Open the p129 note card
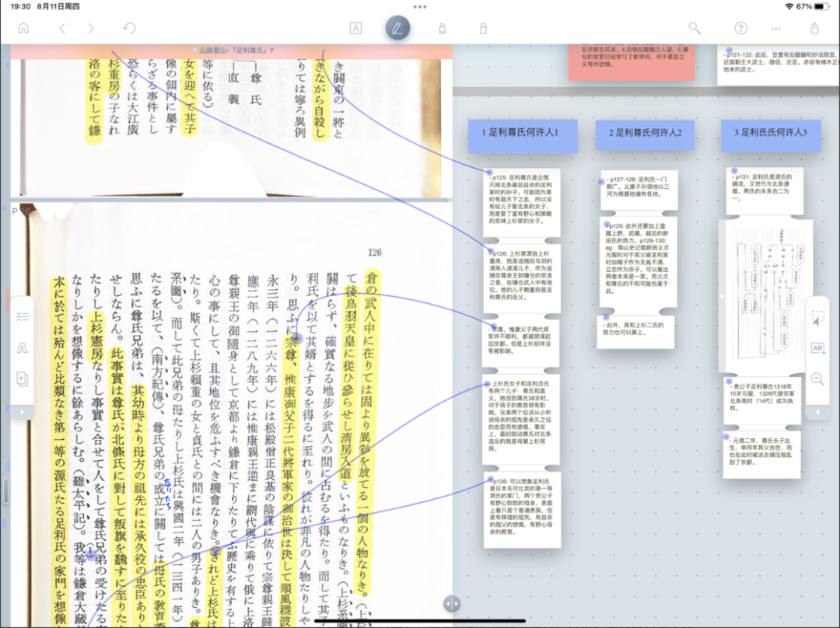This screenshot has width=840, height=628. [639, 263]
